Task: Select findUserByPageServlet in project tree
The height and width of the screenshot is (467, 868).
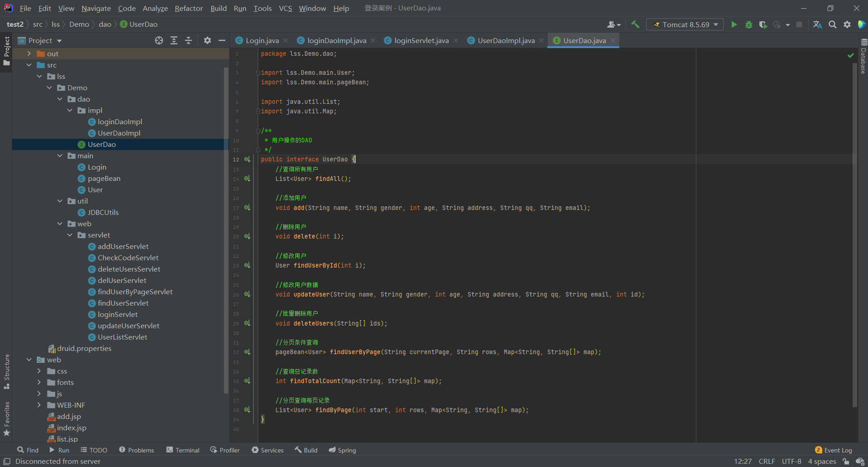Action: pyautogui.click(x=135, y=292)
